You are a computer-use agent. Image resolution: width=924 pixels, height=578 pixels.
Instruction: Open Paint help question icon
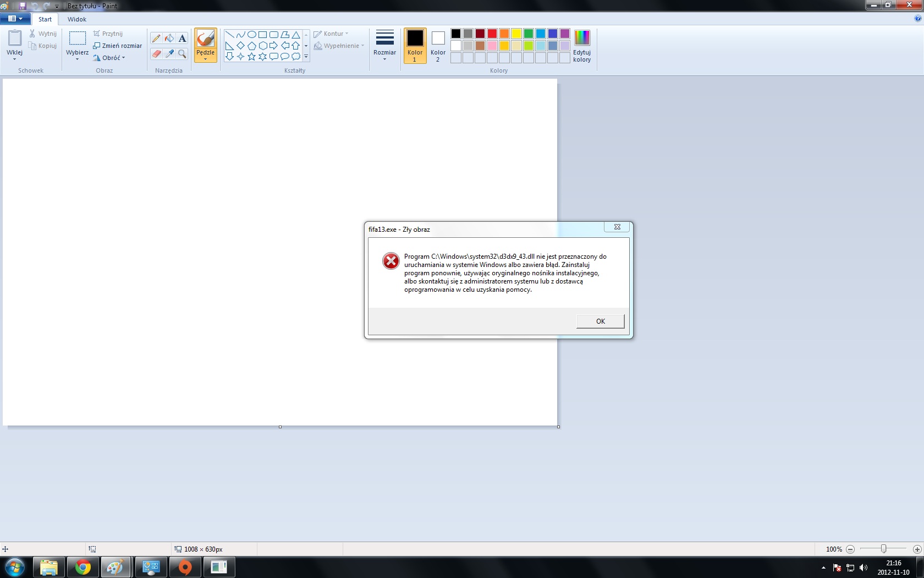917,18
